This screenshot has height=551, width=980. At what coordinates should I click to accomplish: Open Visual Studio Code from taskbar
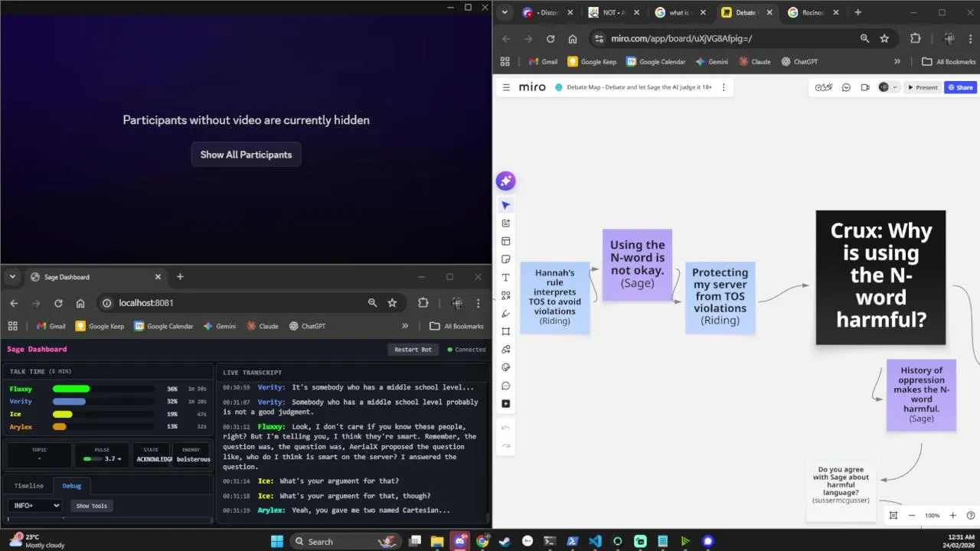(595, 541)
